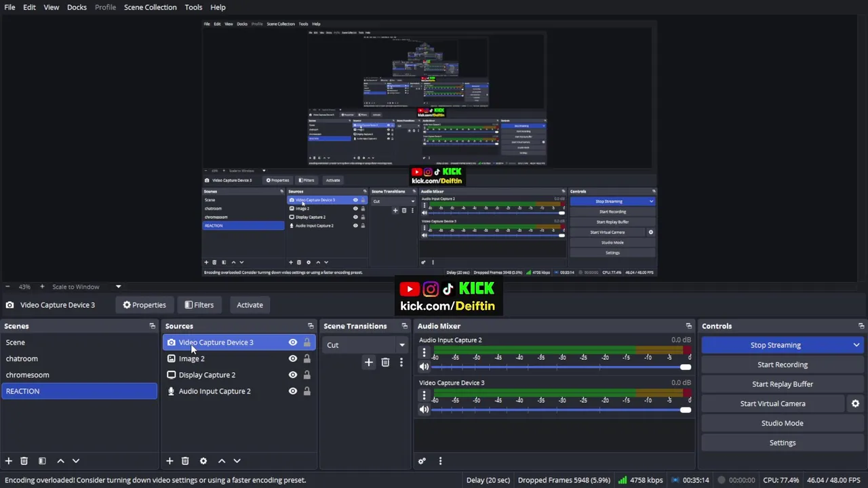Open Video Capture Device 3 mixer options dots
868x488 pixels.
[425, 395]
